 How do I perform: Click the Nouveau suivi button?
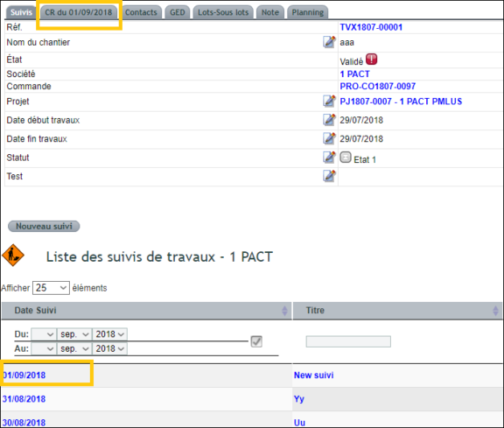(x=44, y=227)
